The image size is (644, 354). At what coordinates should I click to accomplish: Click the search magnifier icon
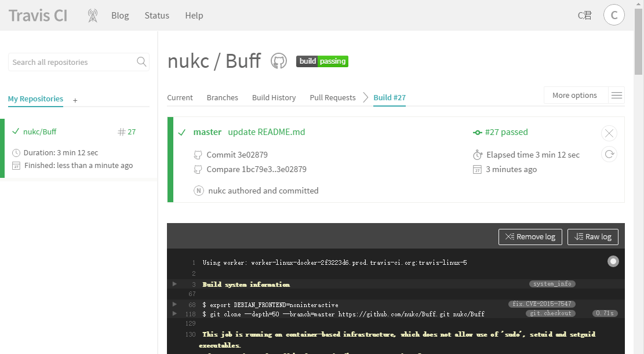pyautogui.click(x=141, y=62)
